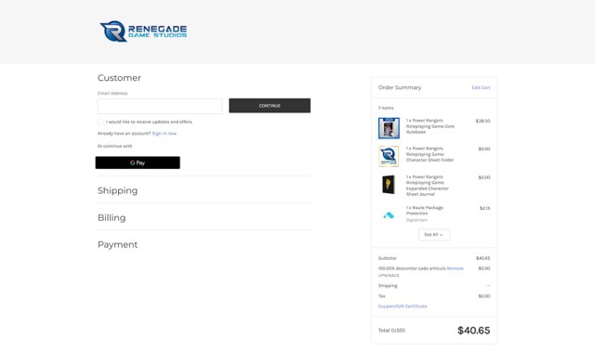Image resolution: width=595 pixels, height=364 pixels.
Task: Click the Customer section heading
Action: coord(119,78)
